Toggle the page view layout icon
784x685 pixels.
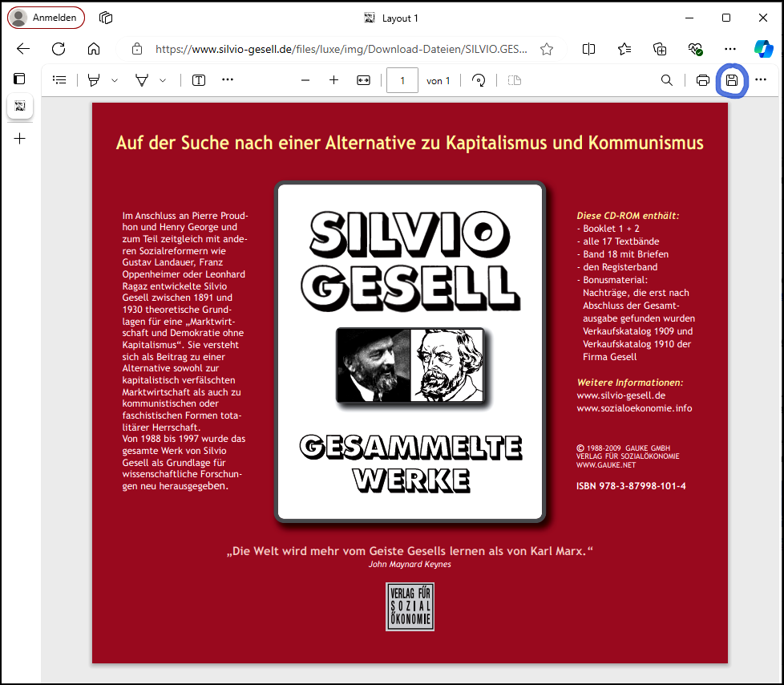pos(515,80)
